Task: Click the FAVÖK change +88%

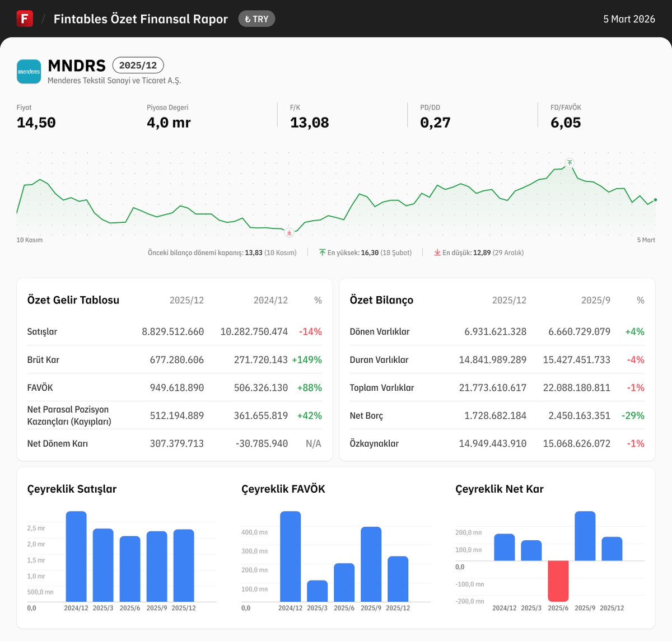Action: point(310,387)
